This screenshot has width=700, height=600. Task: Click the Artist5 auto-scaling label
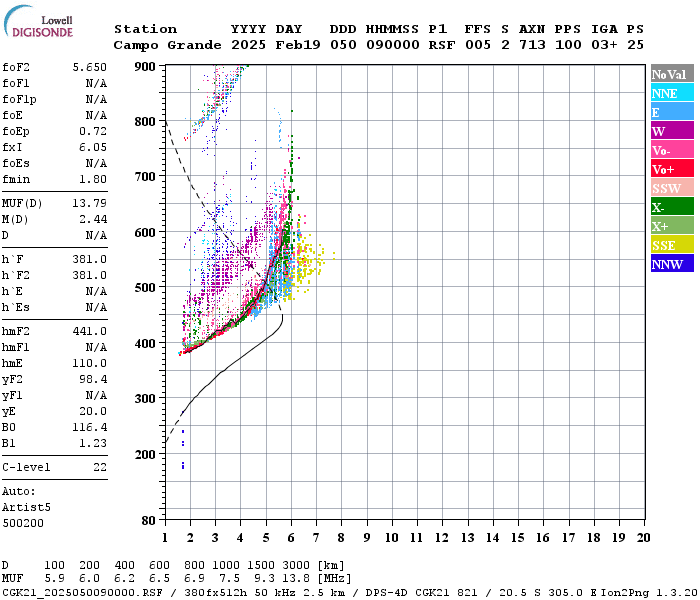(x=26, y=508)
